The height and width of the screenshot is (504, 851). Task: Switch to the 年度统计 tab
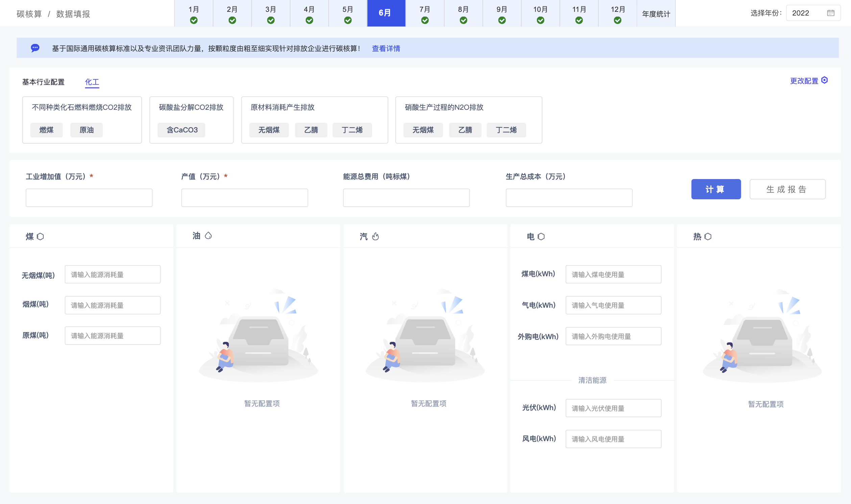pyautogui.click(x=656, y=14)
